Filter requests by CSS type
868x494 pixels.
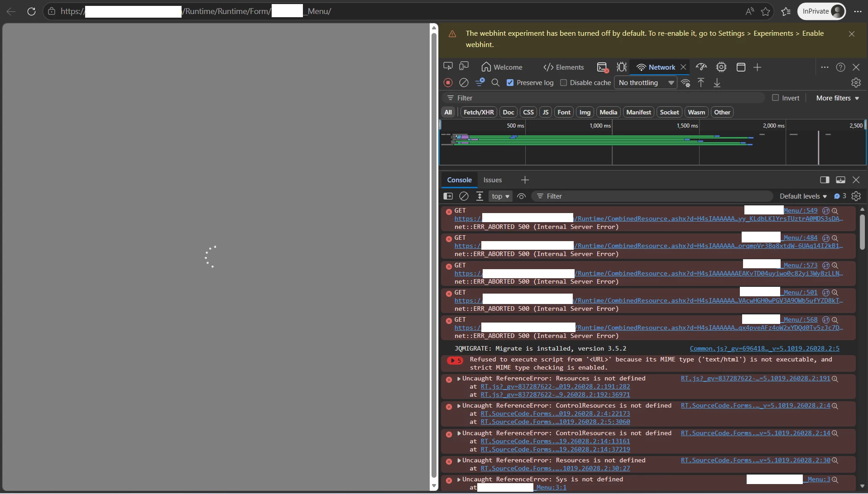tap(528, 112)
